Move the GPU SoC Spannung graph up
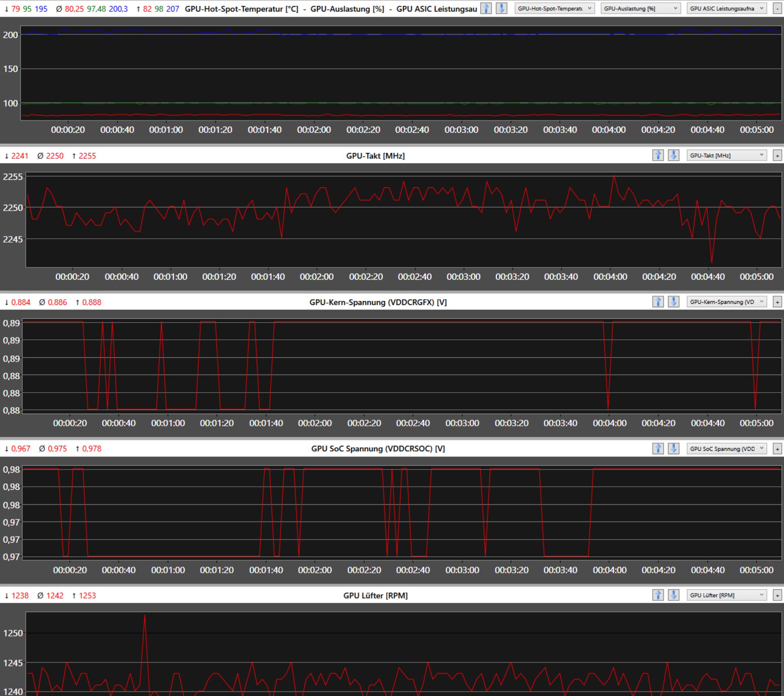The width and height of the screenshot is (784, 696). (x=658, y=448)
